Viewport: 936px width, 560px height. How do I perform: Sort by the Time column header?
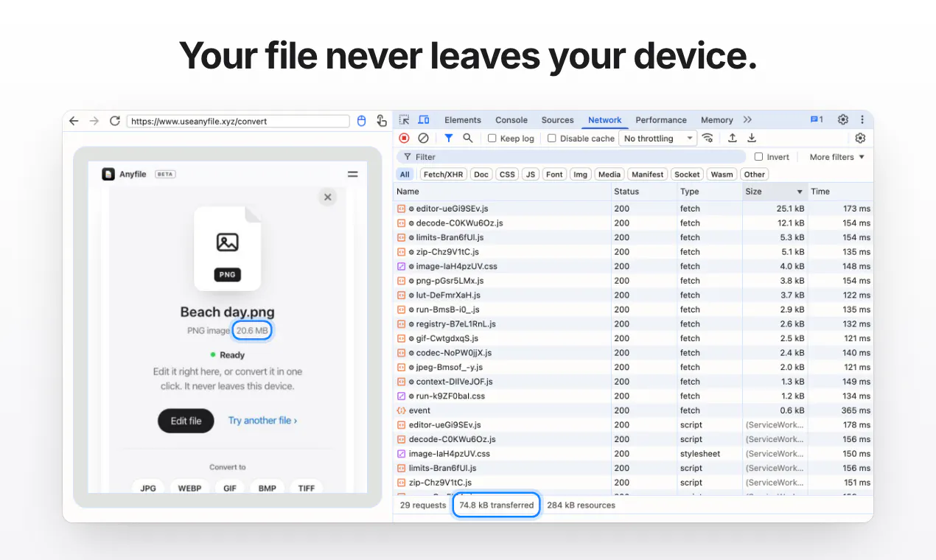(x=840, y=192)
